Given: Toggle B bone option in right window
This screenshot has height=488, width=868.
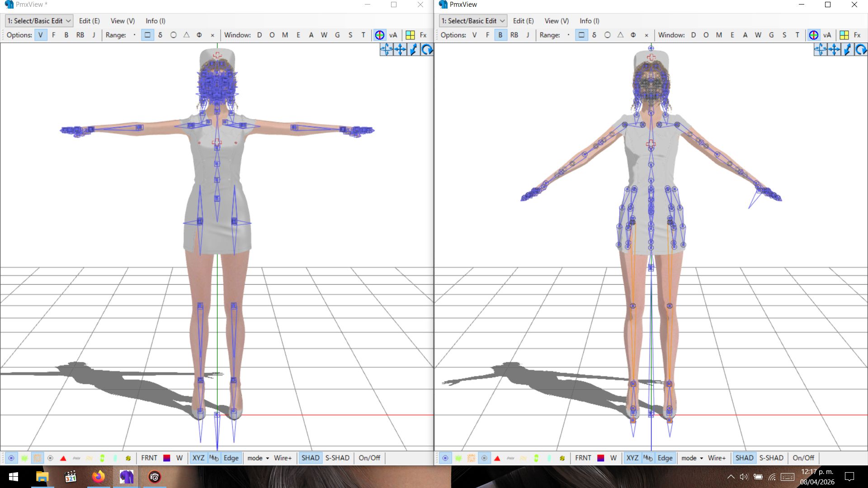Looking at the screenshot, I should (500, 35).
